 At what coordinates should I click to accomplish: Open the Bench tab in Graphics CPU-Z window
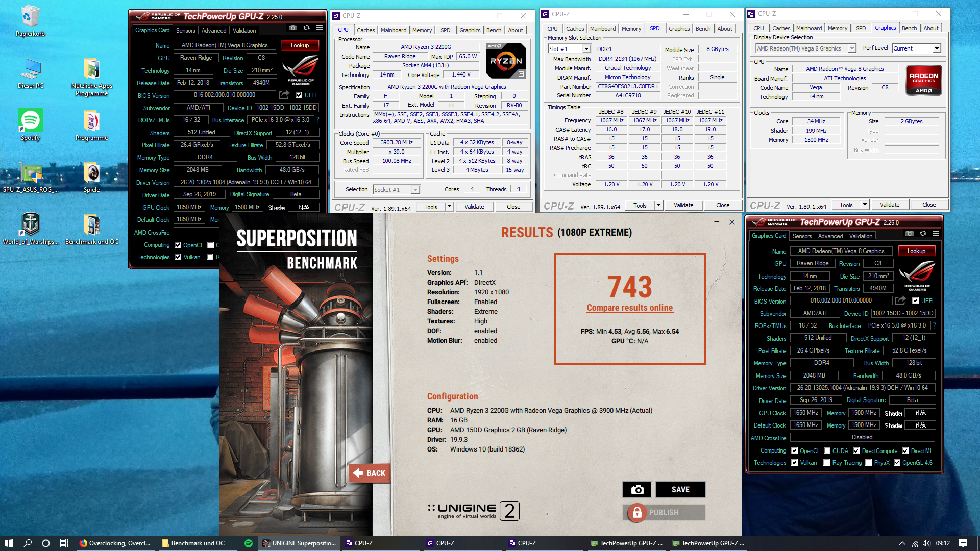(909, 28)
